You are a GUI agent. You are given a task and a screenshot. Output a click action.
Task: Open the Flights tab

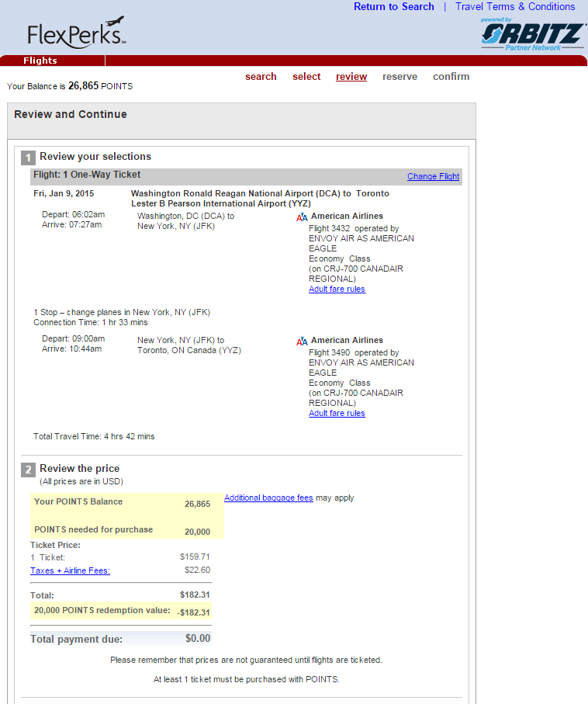[40, 61]
